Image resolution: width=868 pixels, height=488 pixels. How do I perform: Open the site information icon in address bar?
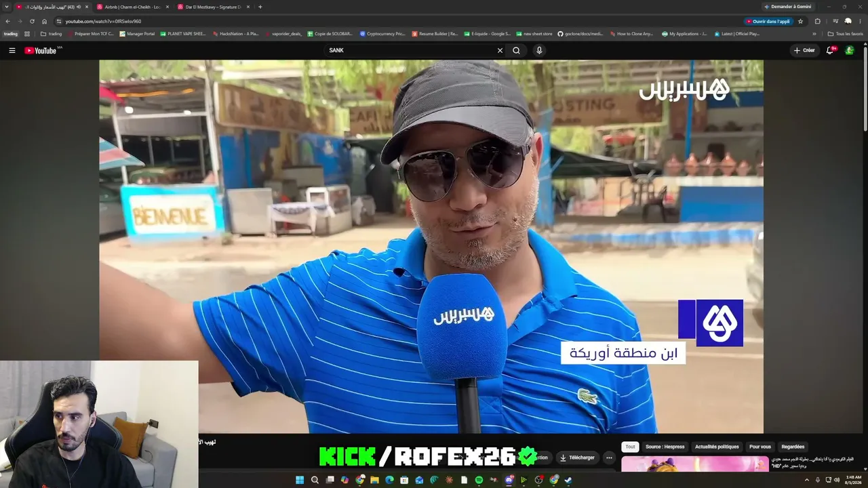[x=58, y=21]
